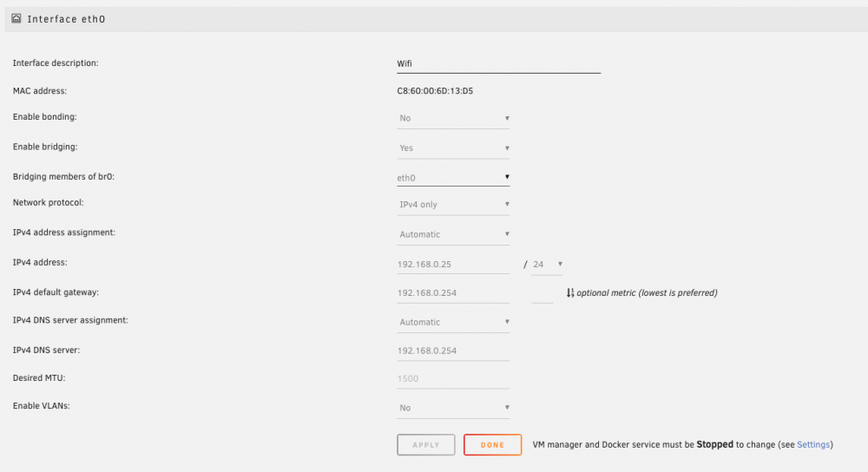Click the IPv4 DNS server assignment label
868x472 pixels.
click(70, 320)
